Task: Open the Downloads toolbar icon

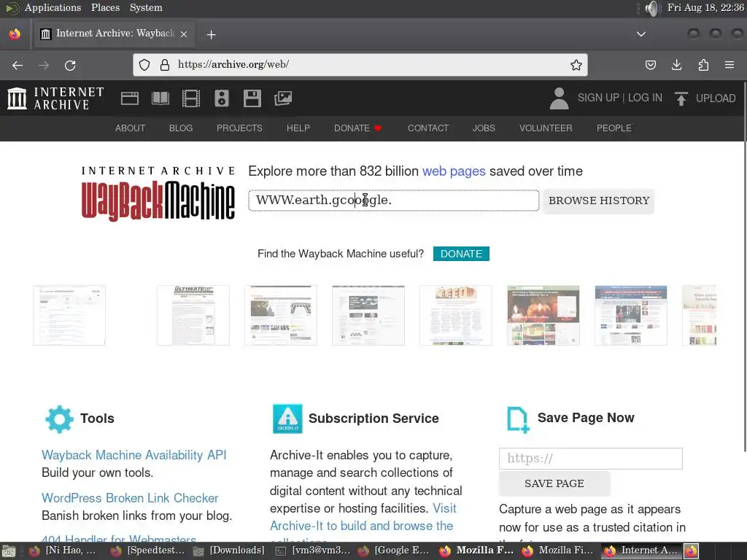Action: [x=676, y=65]
